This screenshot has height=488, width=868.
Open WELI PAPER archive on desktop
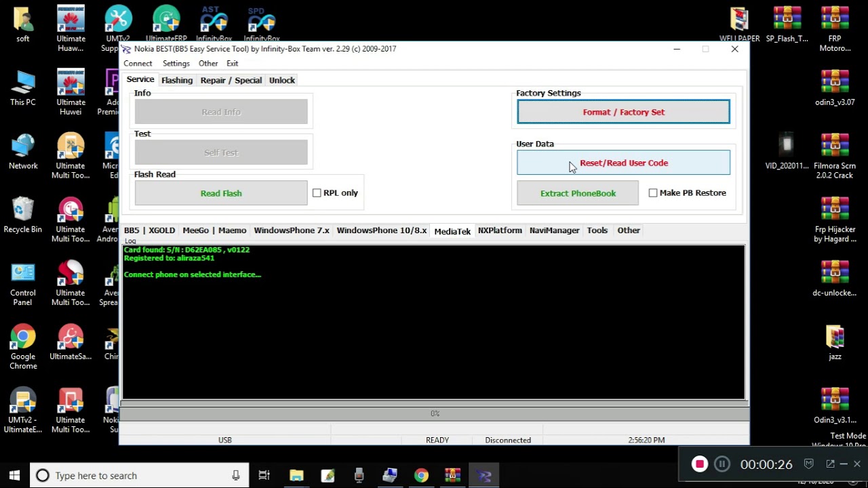tap(739, 25)
